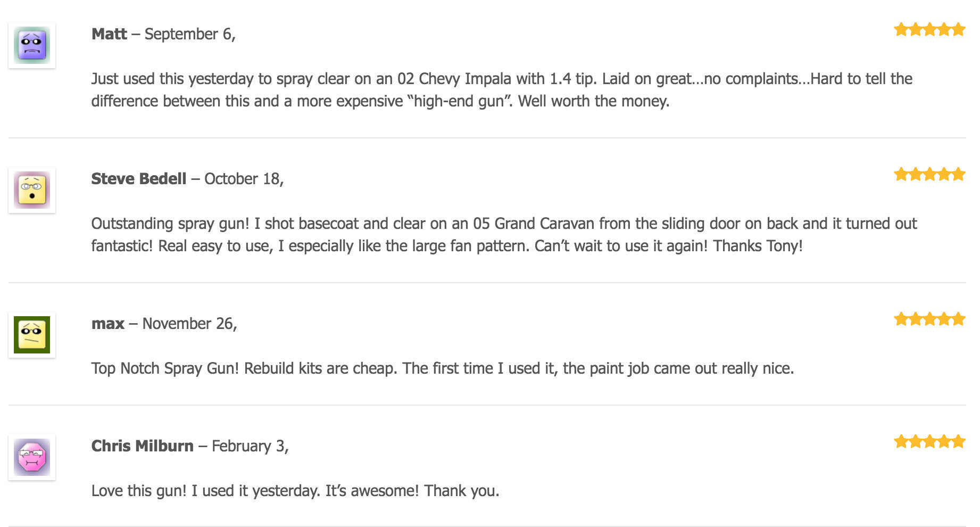Click max's Top Notch Spray Gun review text

pos(443,368)
